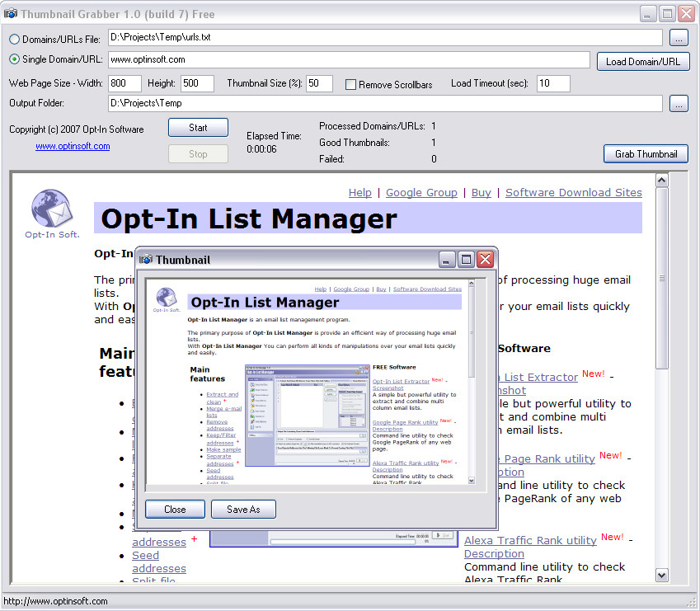Image resolution: width=700 pixels, height=611 pixels.
Task: Click the Grab Thumbnail button
Action: 646,154
